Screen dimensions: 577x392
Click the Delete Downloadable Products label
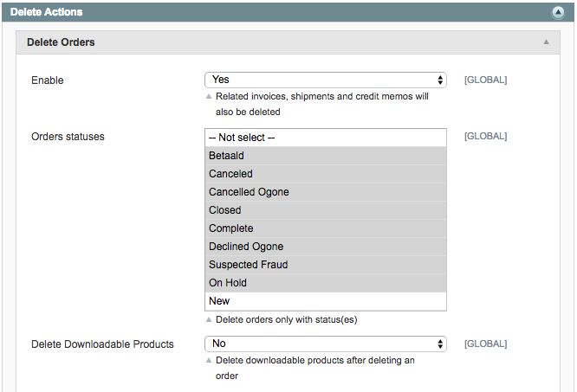point(102,344)
